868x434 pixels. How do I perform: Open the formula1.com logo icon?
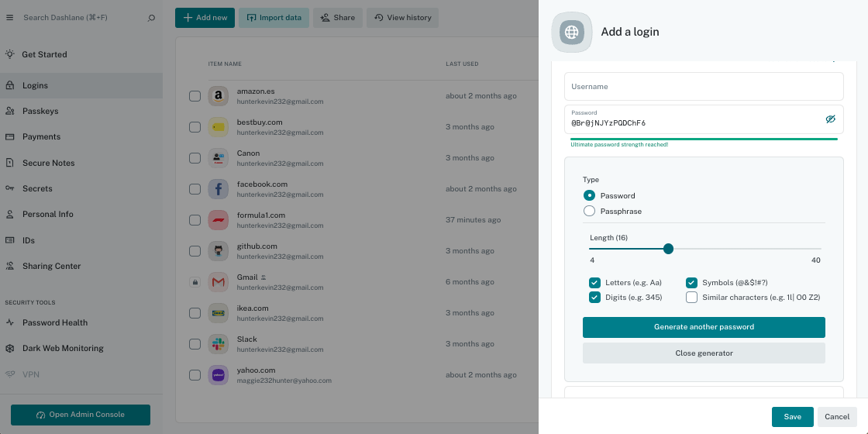pos(218,220)
